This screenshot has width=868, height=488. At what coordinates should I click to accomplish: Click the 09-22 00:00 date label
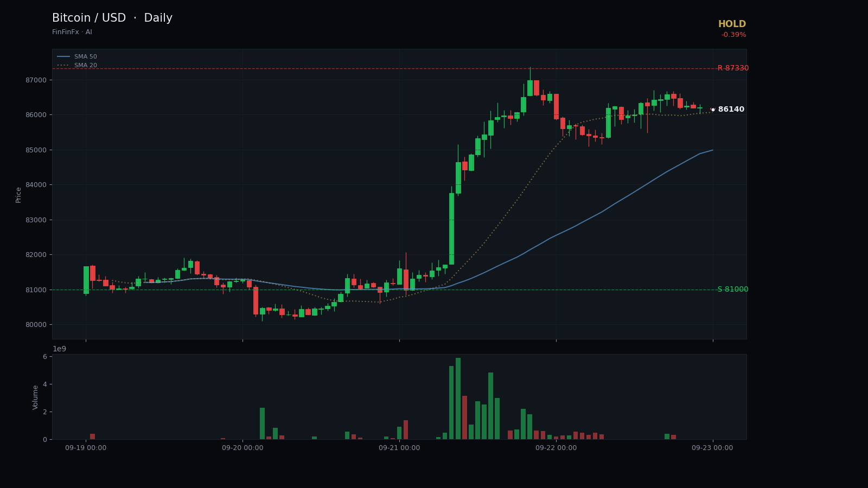point(556,448)
